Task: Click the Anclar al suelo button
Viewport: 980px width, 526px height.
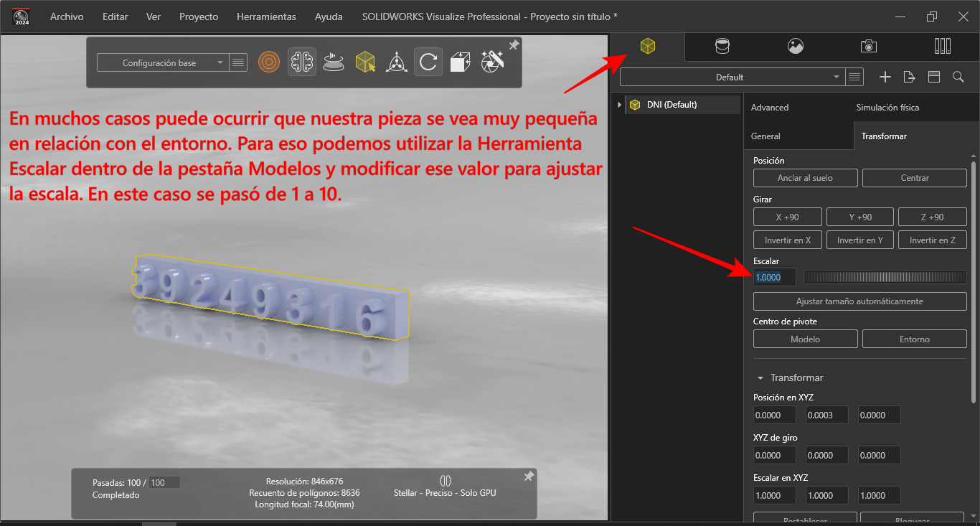Action: (805, 178)
